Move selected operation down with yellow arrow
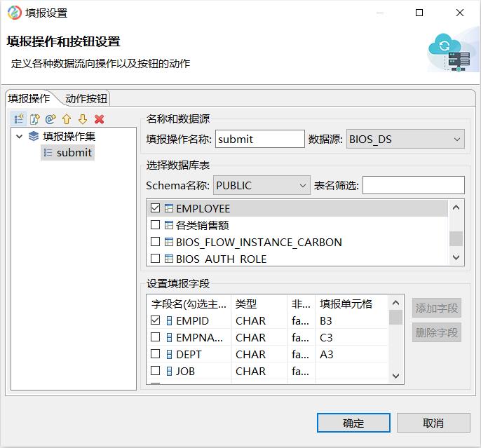481x448 pixels. 83,119
